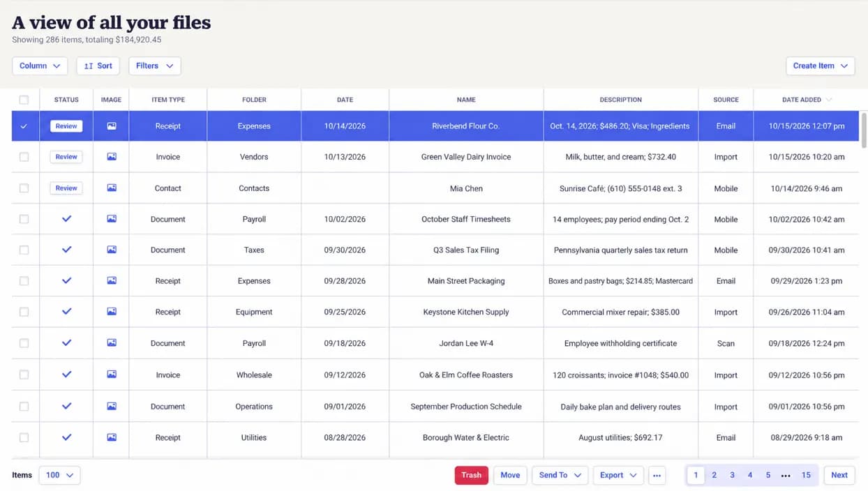The image size is (868, 491).
Task: Open image icon for October Staff Timesheets
Action: pos(112,219)
